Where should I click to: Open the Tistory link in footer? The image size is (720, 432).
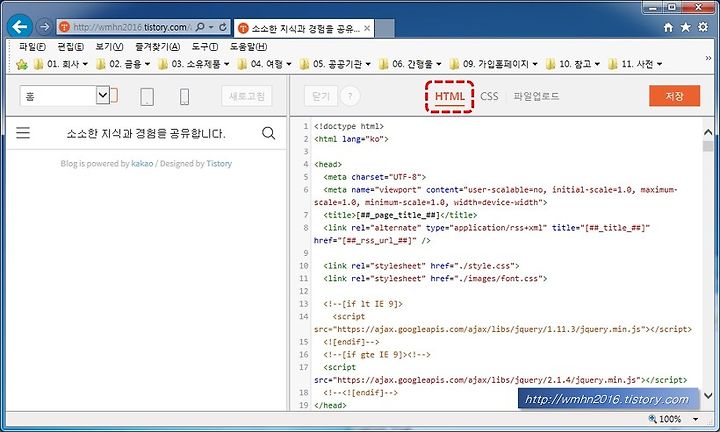click(x=219, y=163)
